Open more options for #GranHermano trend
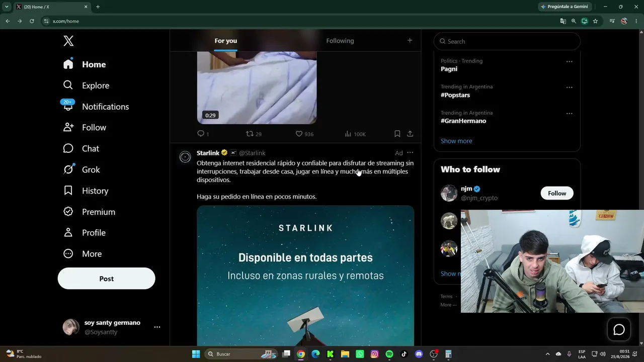Viewport: 644px width, 362px height. click(569, 113)
